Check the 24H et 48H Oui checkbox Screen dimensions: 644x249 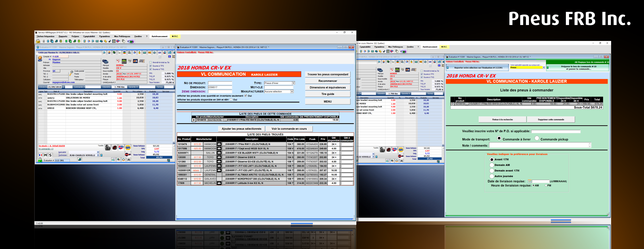click(231, 99)
